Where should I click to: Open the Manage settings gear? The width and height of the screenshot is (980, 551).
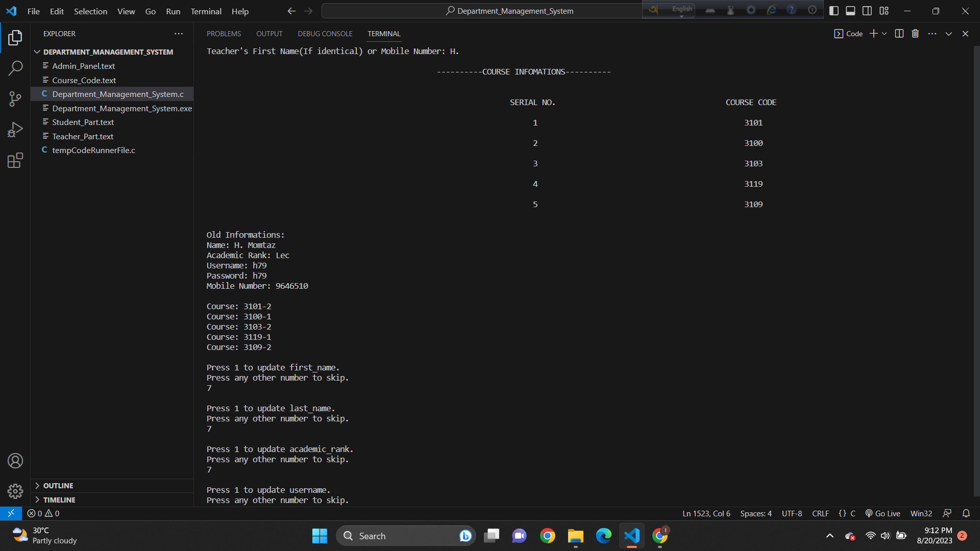[15, 491]
